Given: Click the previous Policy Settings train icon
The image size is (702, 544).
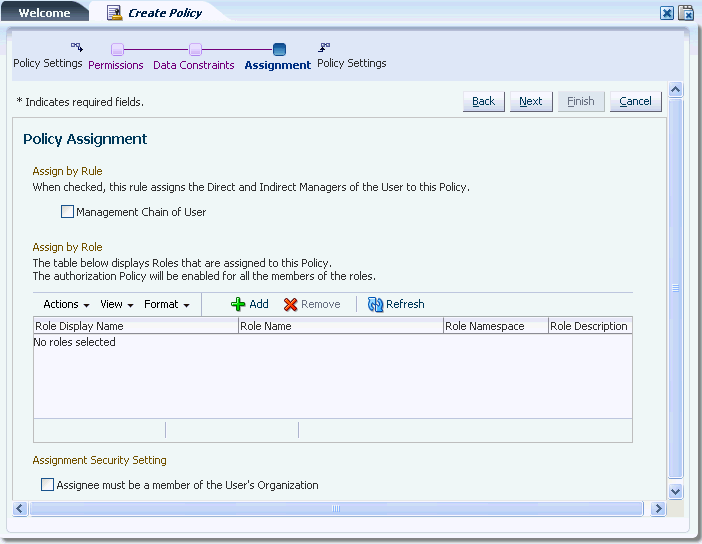Looking at the screenshot, I should coord(77,47).
